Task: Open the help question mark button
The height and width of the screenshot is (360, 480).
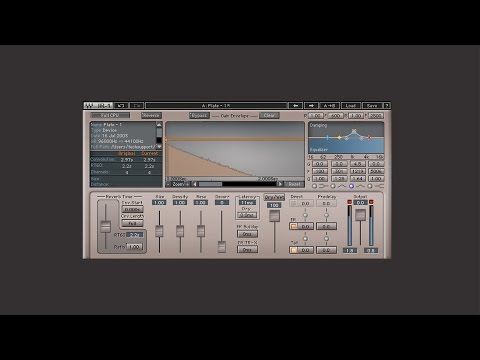Action: [x=387, y=106]
